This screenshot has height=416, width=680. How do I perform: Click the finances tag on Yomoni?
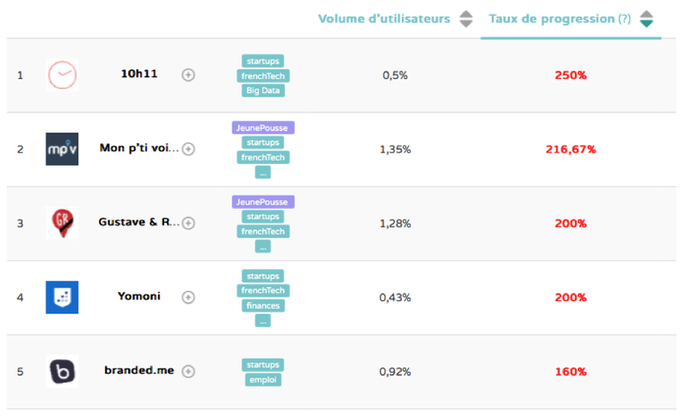(x=263, y=306)
